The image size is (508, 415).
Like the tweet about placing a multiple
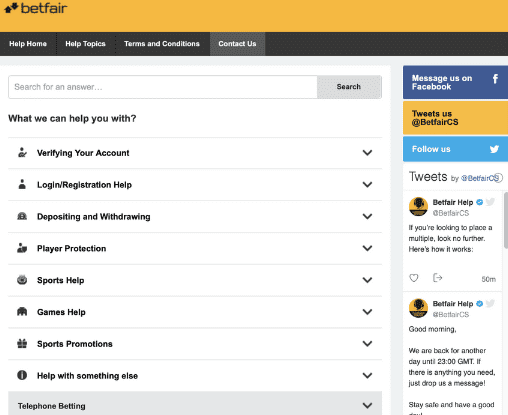(414, 278)
